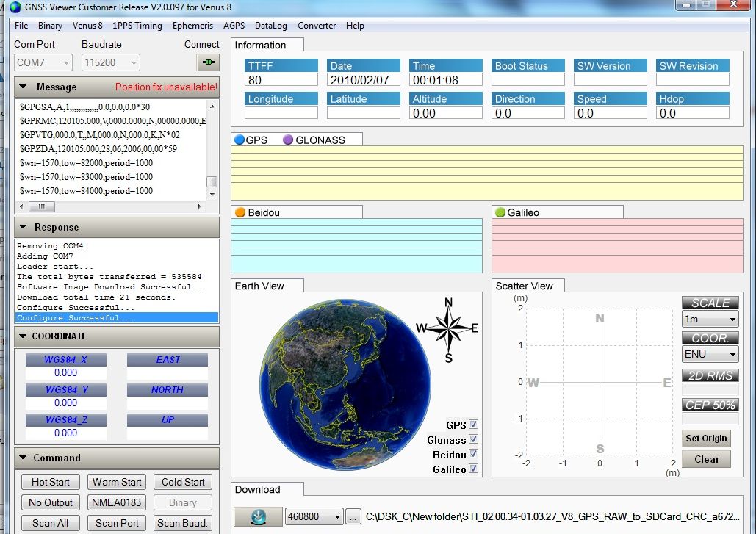756x534 pixels.
Task: Click the Set Origin button
Action: point(706,438)
